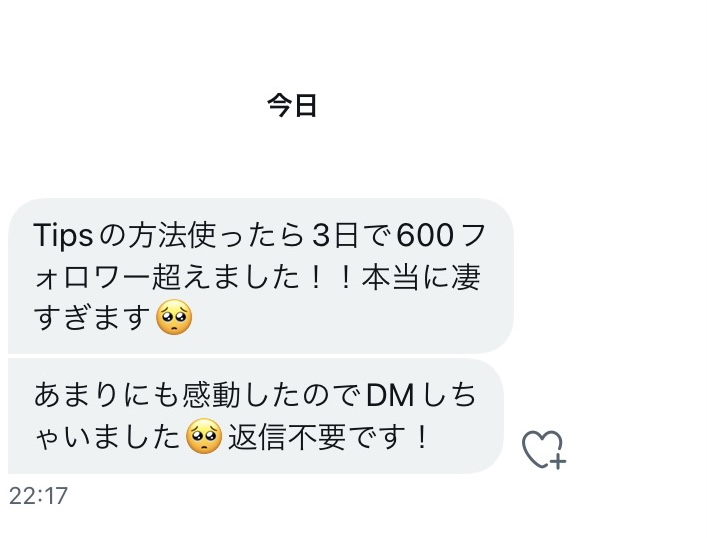Image resolution: width=707 pixels, height=538 pixels.
Task: Select the first message bubble about Tips
Action: tap(261, 276)
